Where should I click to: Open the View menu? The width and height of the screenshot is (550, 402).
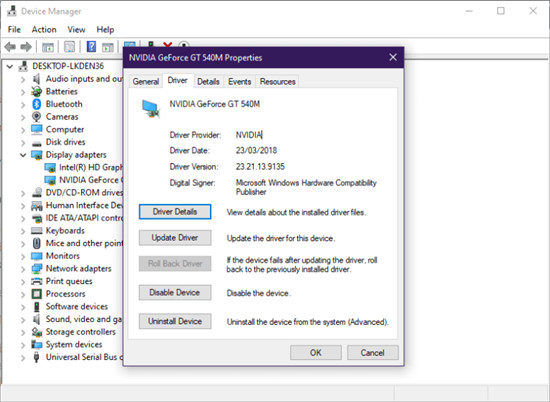tap(76, 29)
